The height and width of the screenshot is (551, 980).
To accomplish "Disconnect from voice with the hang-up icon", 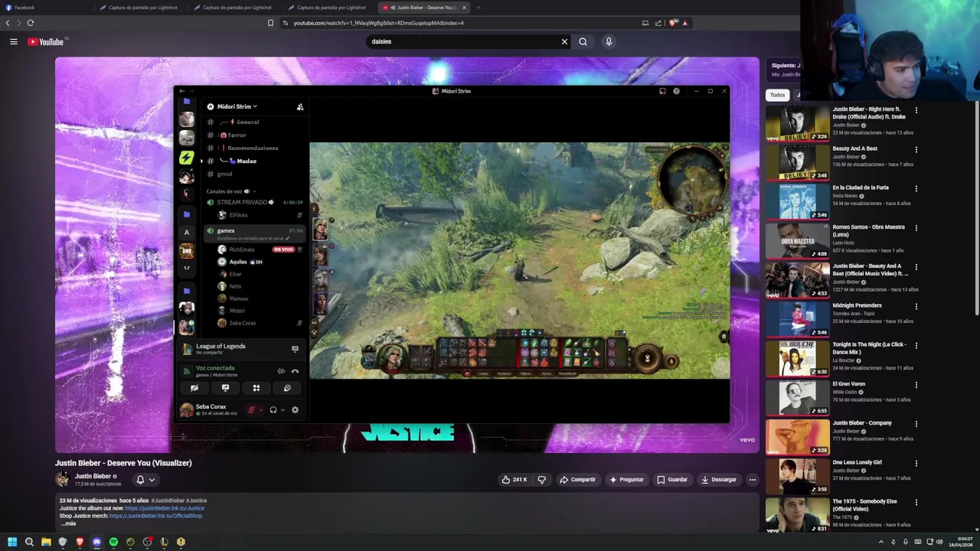I will 295,371.
